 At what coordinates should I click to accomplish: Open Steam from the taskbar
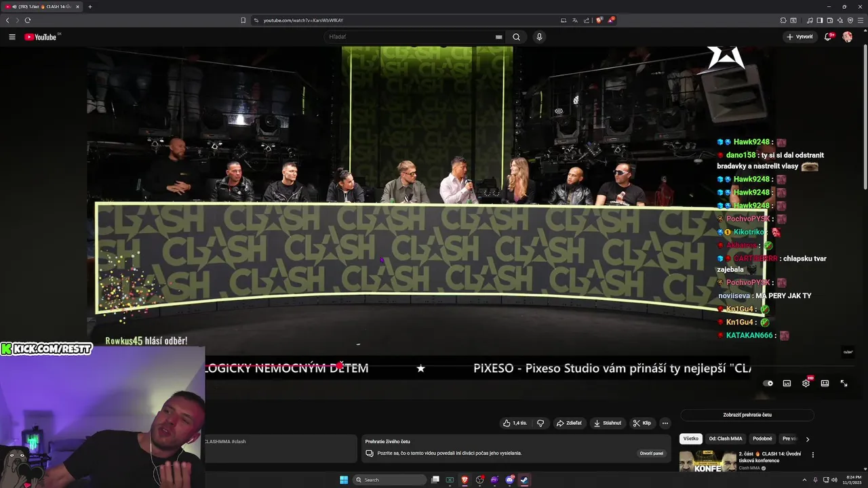[524, 480]
